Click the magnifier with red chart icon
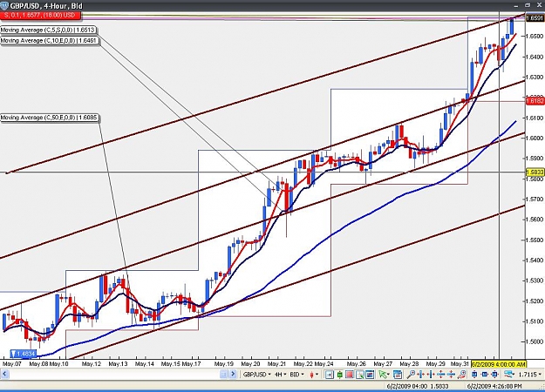This screenshot has width=545, height=392. (x=461, y=375)
